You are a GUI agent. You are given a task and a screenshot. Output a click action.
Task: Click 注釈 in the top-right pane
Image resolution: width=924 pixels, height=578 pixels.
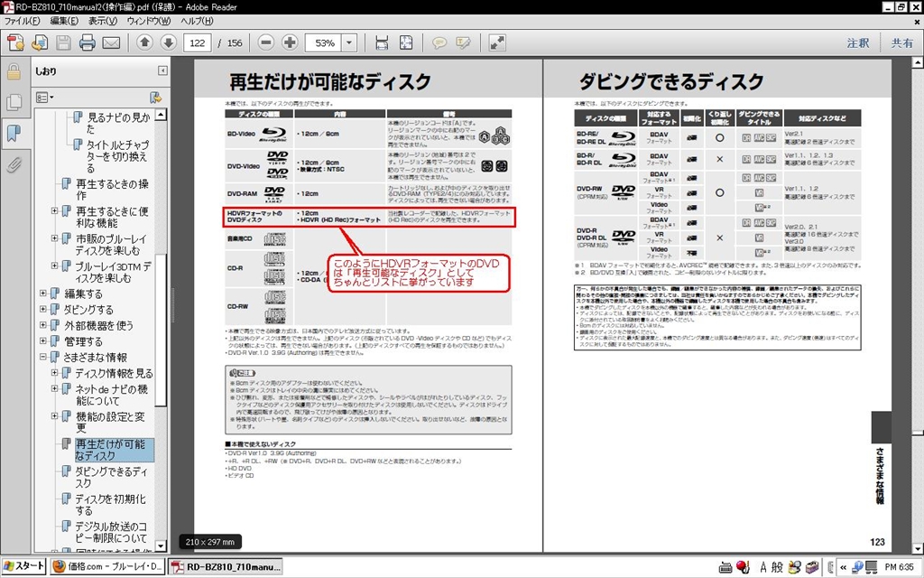[x=857, y=42]
